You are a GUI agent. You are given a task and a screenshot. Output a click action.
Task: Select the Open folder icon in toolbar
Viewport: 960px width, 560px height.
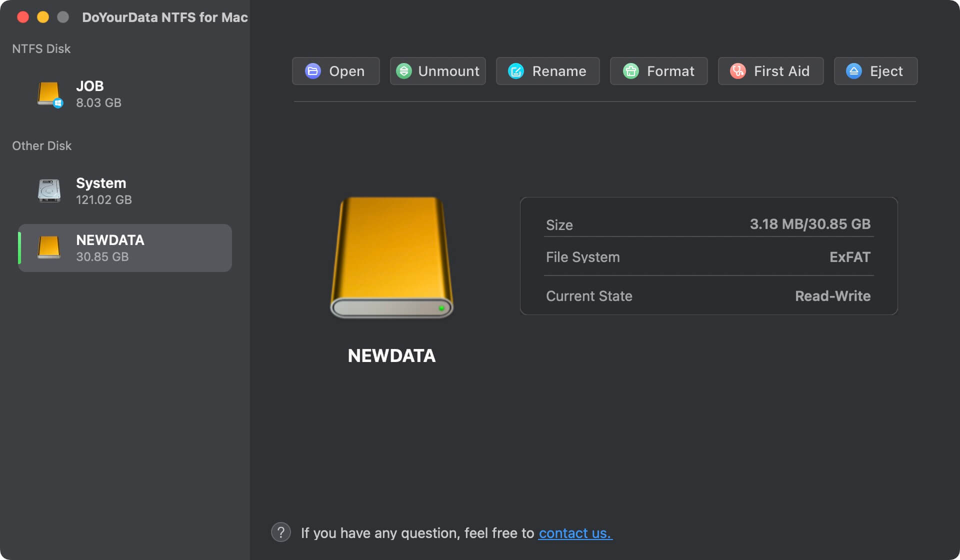(x=312, y=71)
